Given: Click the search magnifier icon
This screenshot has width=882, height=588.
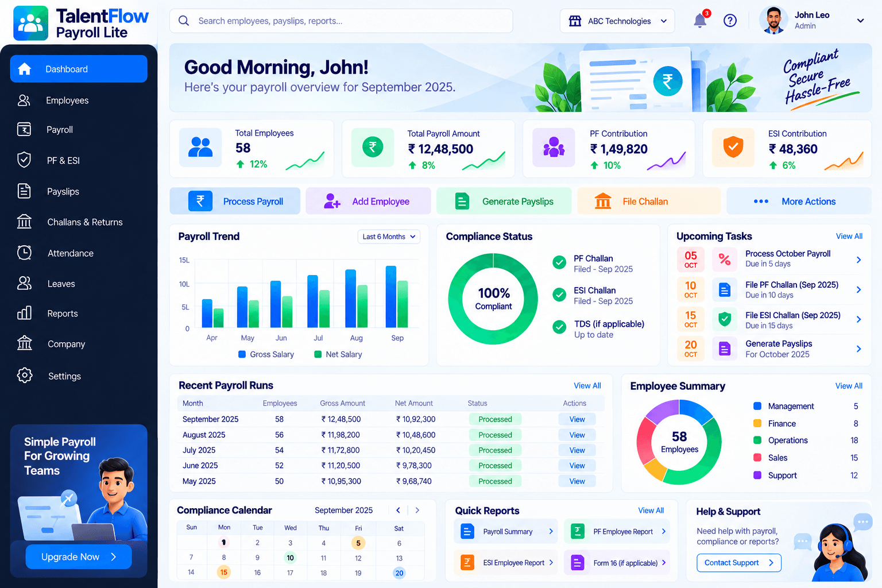Looking at the screenshot, I should click(184, 21).
